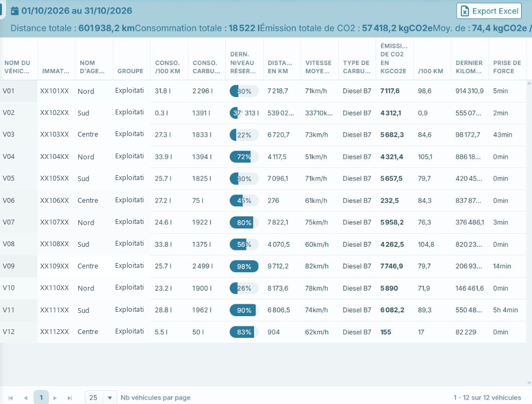This screenshot has height=404, width=532.
Task: Click registration XX104XX
Action: (54, 157)
